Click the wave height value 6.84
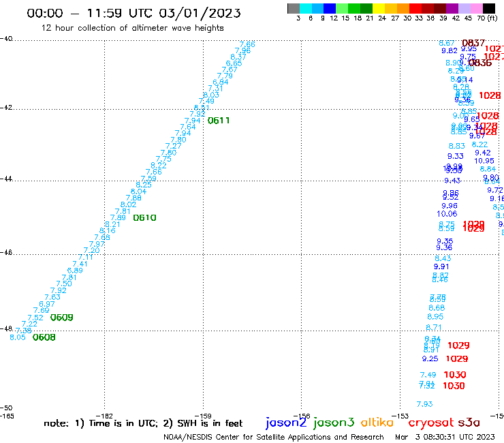 221,82
